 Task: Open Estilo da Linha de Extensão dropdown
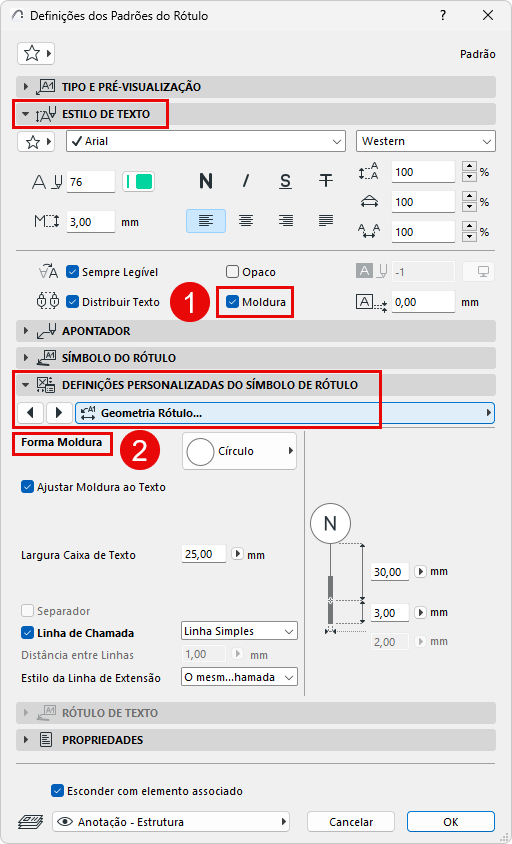point(240,677)
